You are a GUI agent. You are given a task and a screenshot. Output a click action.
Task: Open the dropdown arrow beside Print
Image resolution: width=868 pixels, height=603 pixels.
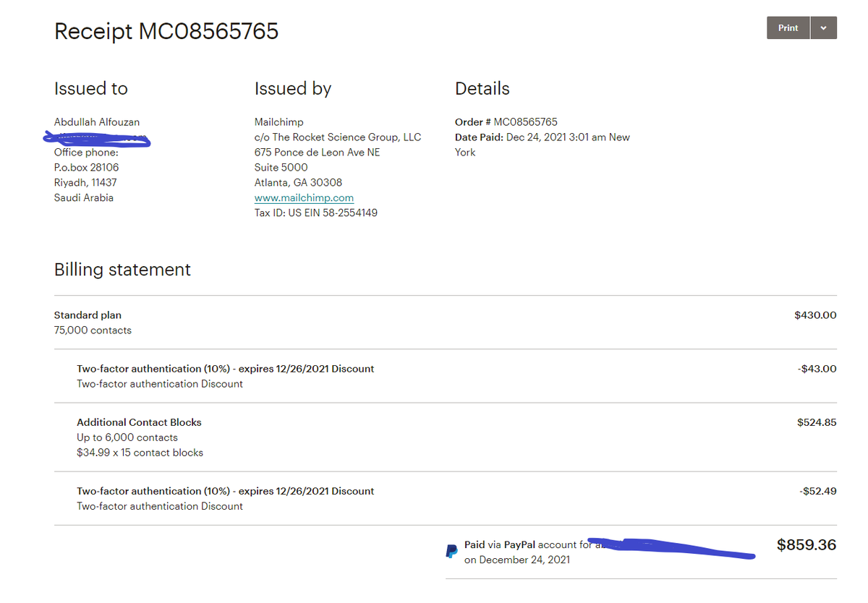tap(824, 28)
